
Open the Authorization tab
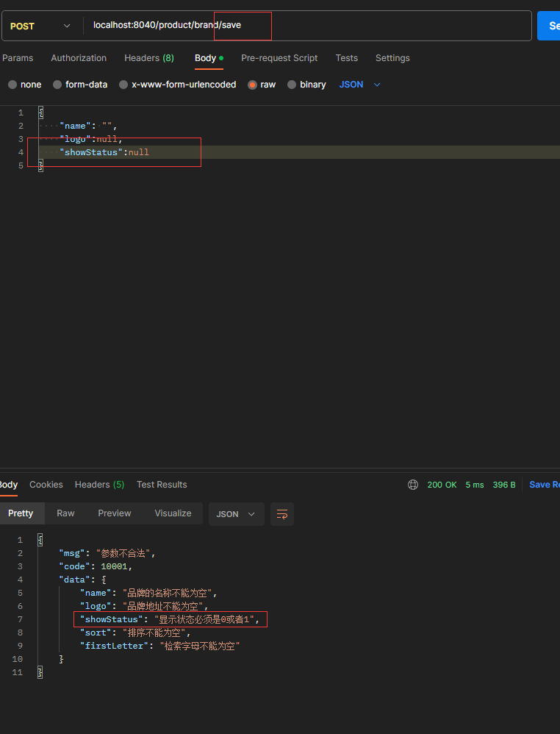(x=79, y=58)
